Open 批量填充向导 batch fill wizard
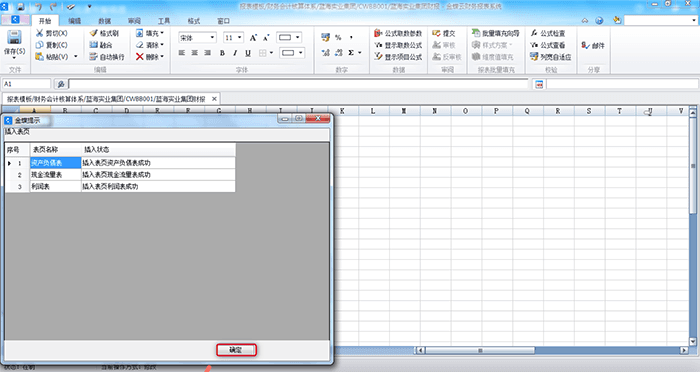The height and width of the screenshot is (372, 700). [496, 33]
